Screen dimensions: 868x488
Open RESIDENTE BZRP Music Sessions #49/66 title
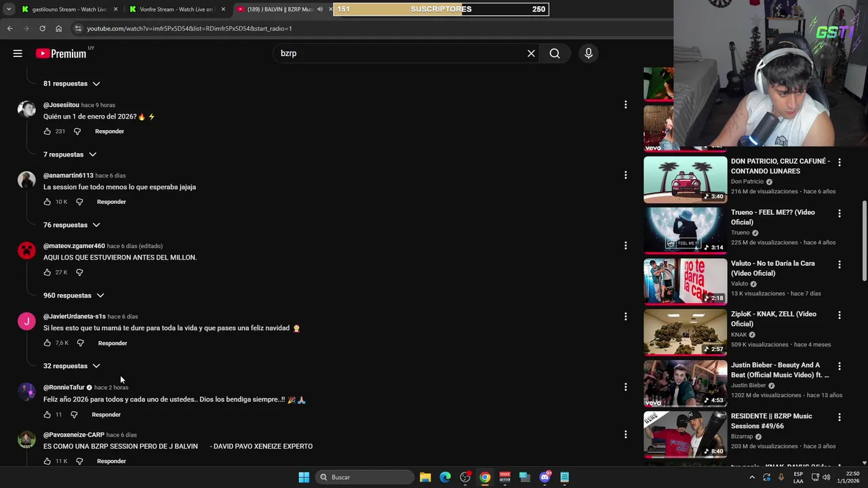point(772,421)
